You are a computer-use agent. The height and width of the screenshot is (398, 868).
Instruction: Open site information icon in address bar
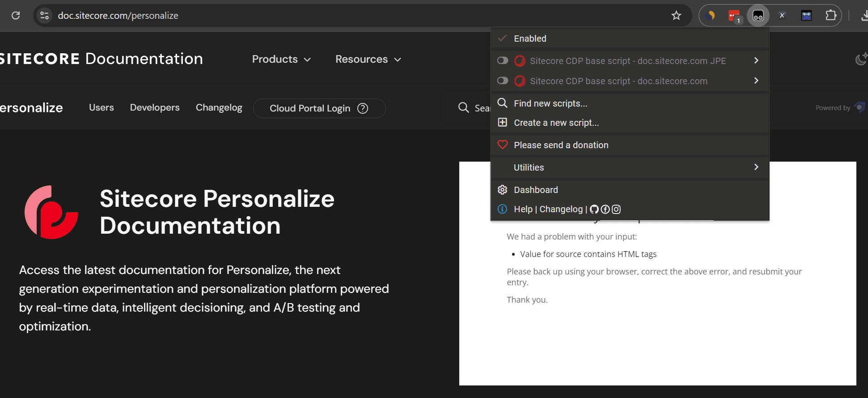[44, 16]
